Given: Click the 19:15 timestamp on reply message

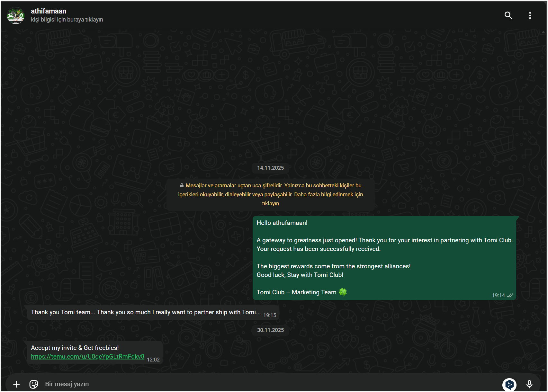Looking at the screenshot, I should click(x=270, y=316).
